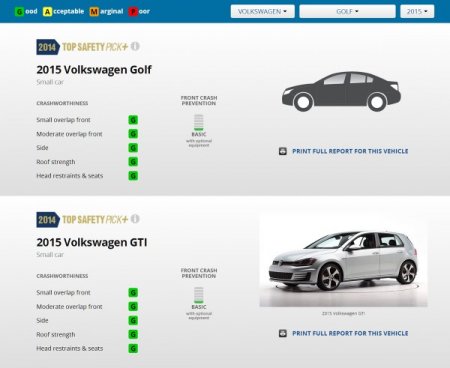Click the red Poor legend badge
Viewport: 450px width, 368px height.
(x=133, y=12)
